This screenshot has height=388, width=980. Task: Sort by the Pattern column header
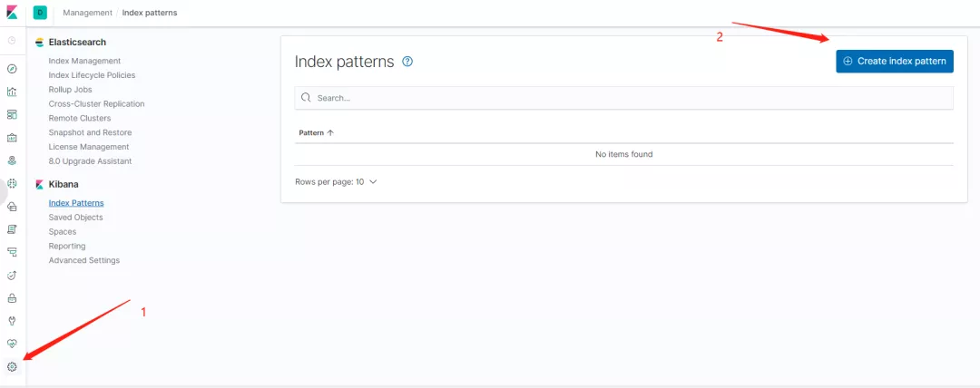coord(317,133)
